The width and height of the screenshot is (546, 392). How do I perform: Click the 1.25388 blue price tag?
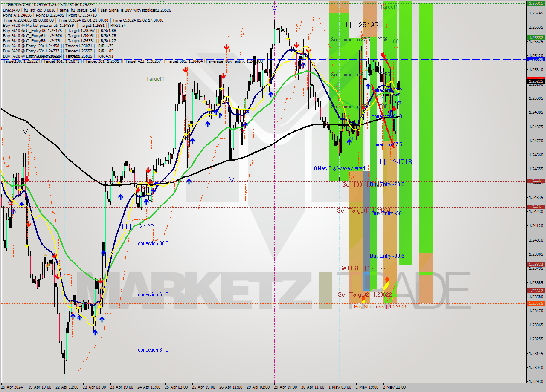pyautogui.click(x=536, y=59)
